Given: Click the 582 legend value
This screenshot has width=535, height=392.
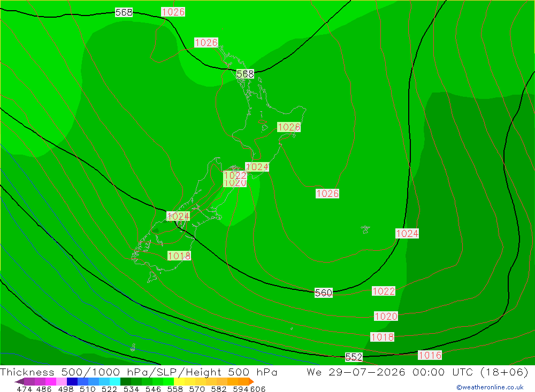Looking at the screenshot, I should coord(218,389).
